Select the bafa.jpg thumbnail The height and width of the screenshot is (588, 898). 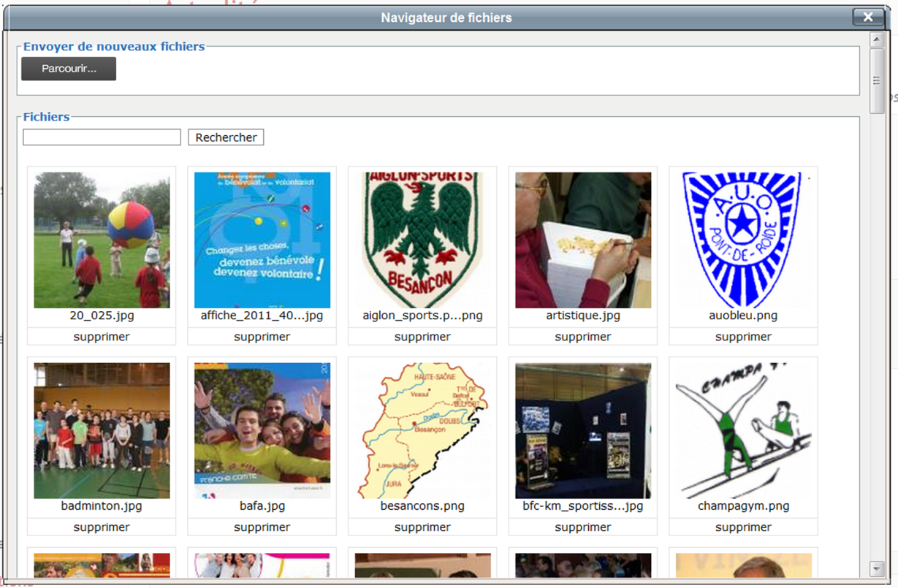tap(262, 430)
